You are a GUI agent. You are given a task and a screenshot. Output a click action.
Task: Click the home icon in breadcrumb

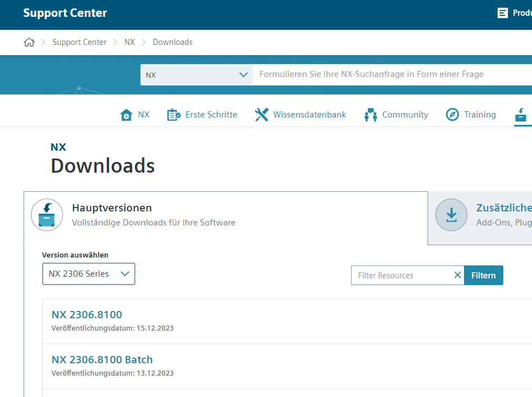(29, 42)
